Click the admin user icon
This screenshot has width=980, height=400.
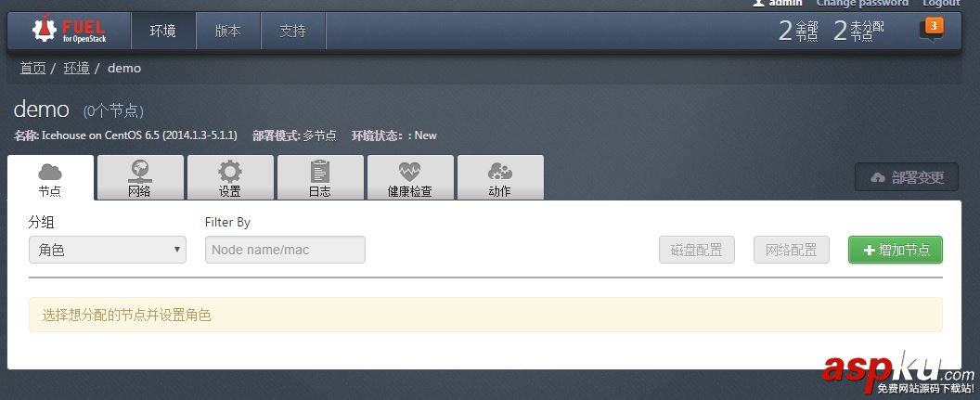click(758, 3)
